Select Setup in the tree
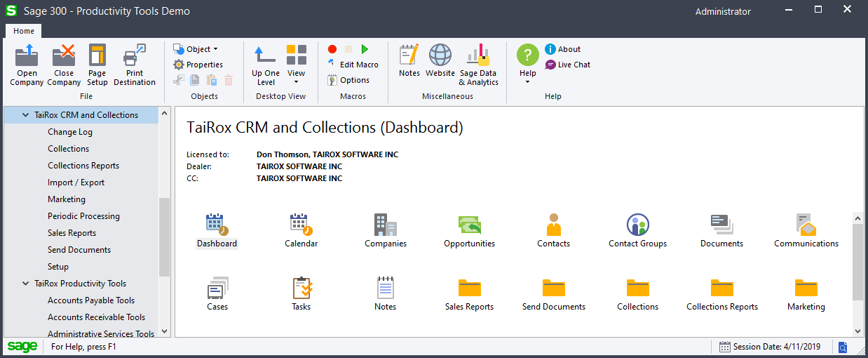Image resolution: width=868 pixels, height=358 pixels. [58, 267]
